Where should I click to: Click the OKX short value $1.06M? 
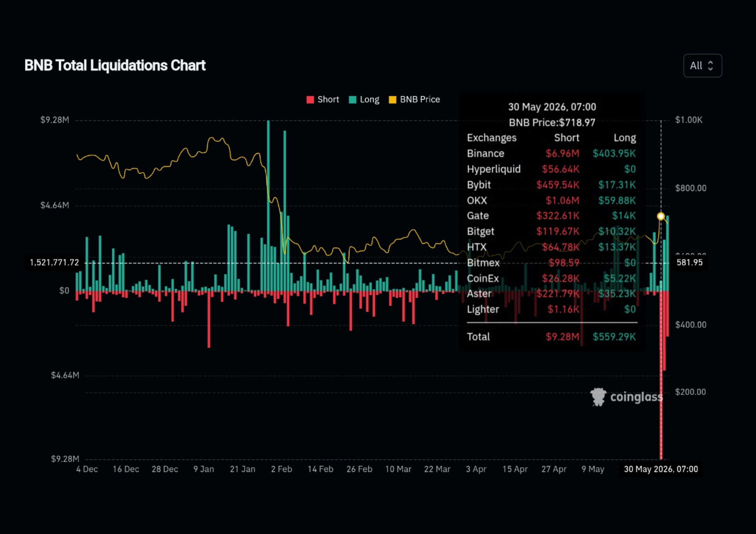click(x=562, y=201)
